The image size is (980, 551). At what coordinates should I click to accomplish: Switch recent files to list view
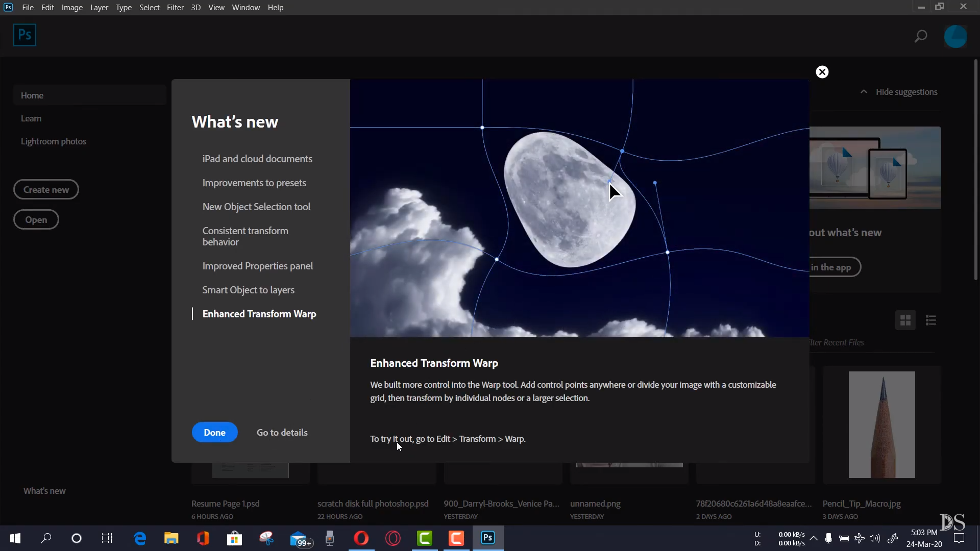tap(931, 320)
